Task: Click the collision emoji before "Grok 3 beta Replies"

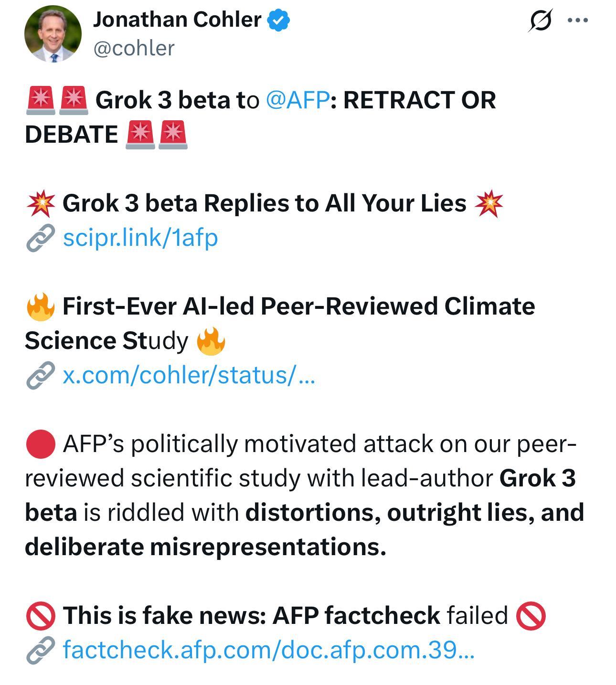Action: (41, 203)
